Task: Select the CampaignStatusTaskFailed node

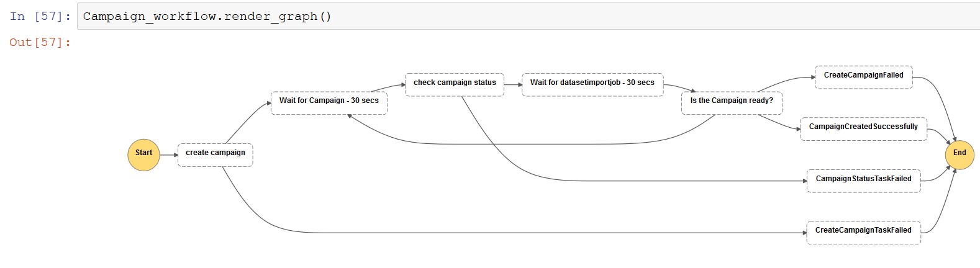Action: [863, 181]
